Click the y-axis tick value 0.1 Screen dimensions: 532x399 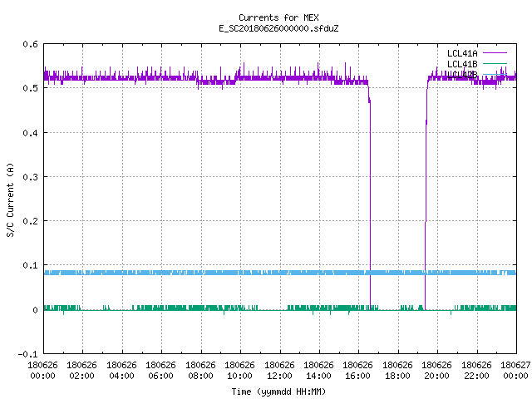click(x=30, y=265)
